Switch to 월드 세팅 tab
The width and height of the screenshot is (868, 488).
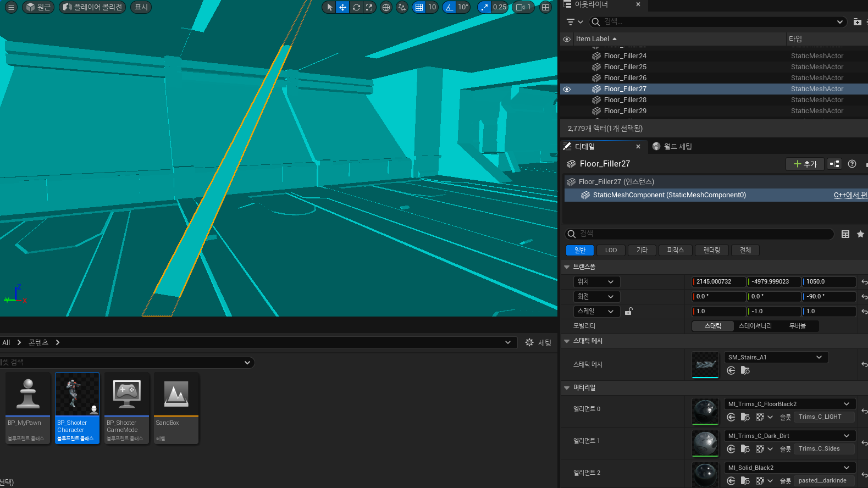click(672, 147)
